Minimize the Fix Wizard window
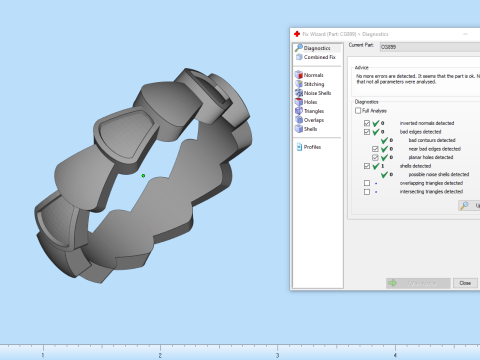 tap(465, 34)
